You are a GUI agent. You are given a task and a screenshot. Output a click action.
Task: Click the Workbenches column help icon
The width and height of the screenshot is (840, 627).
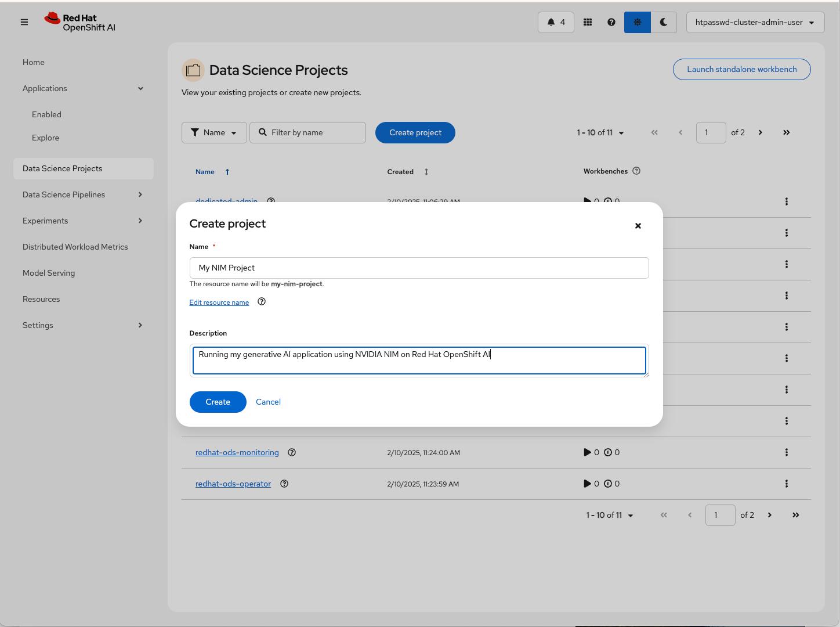(x=636, y=171)
